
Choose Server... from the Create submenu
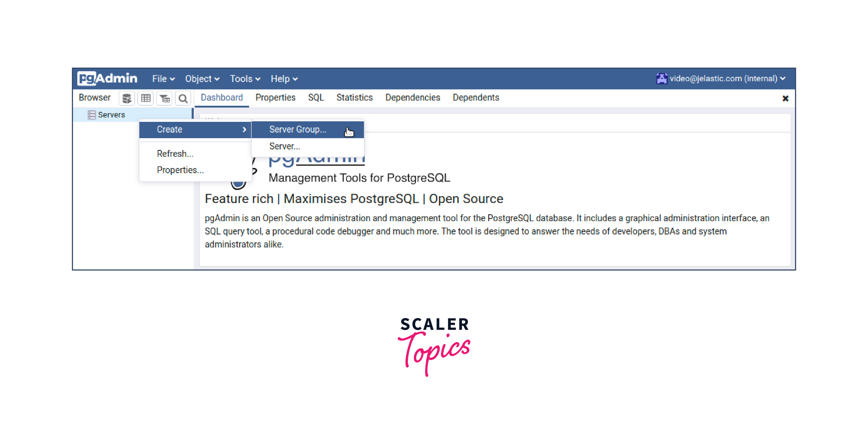click(284, 146)
